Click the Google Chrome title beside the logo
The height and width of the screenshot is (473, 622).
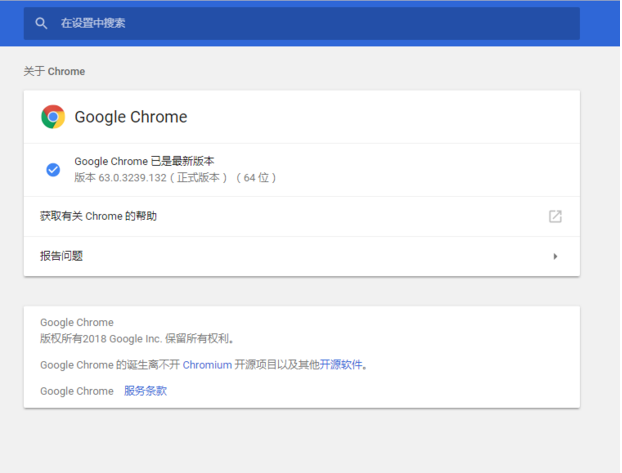point(131,117)
